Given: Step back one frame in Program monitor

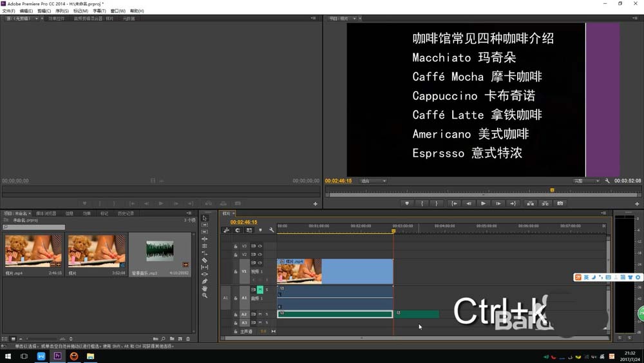Looking at the screenshot, I should click(x=469, y=204).
